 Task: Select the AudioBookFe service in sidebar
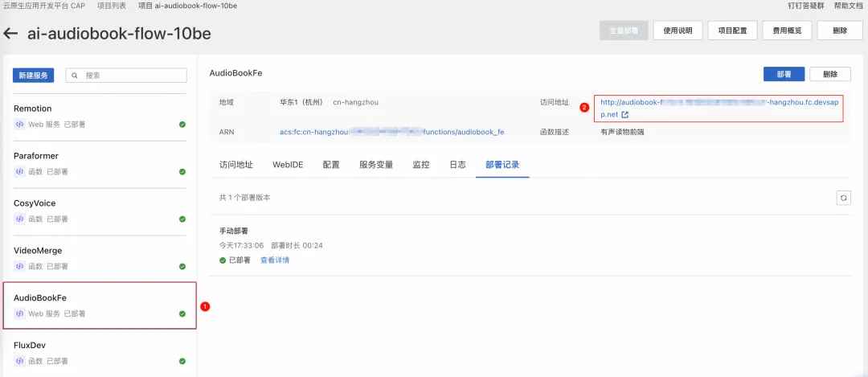[x=100, y=305]
